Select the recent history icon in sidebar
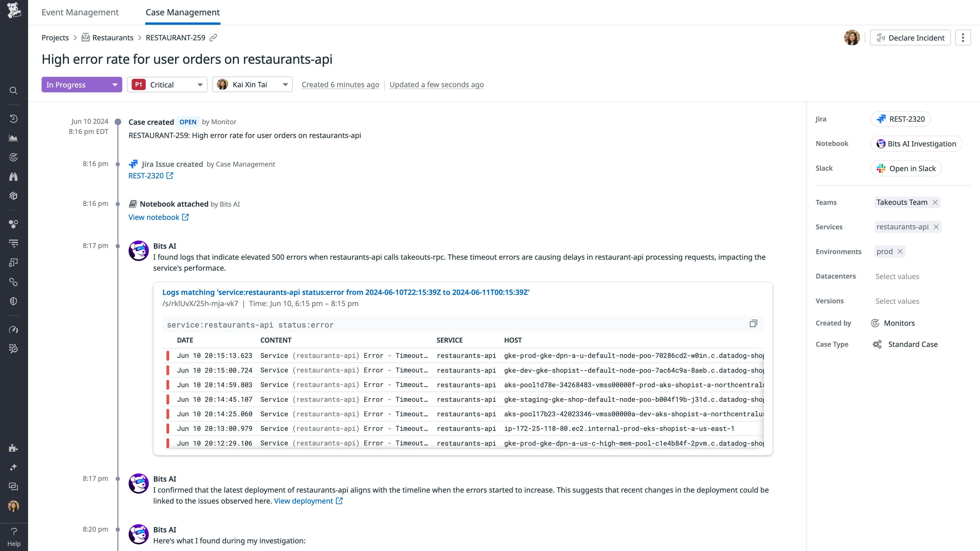980x551 pixels. point(14,118)
